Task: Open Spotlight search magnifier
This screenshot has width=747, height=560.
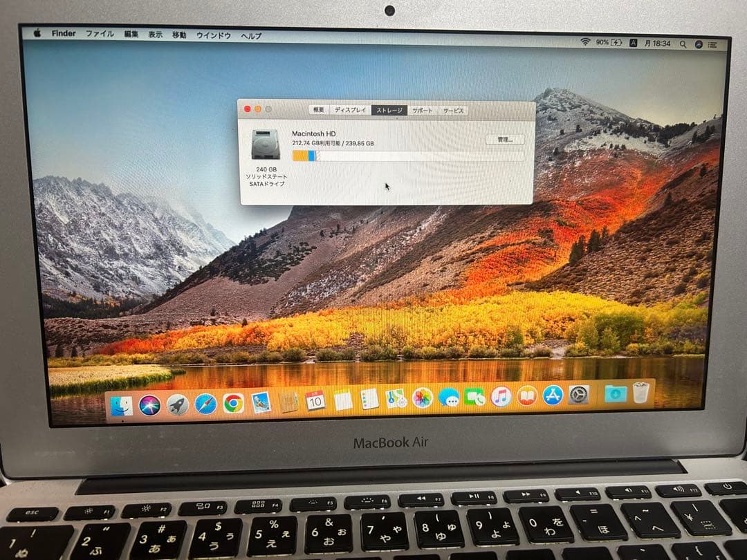Action: click(x=683, y=44)
